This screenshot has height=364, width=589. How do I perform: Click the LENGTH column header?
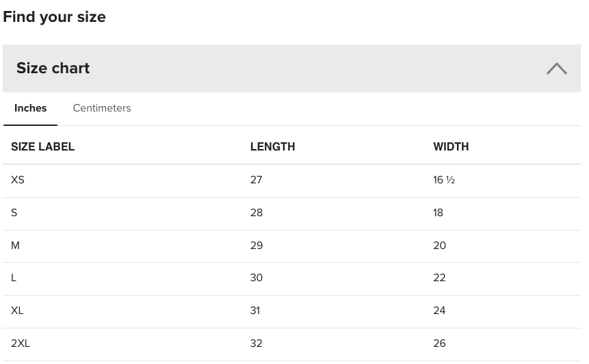click(x=272, y=146)
